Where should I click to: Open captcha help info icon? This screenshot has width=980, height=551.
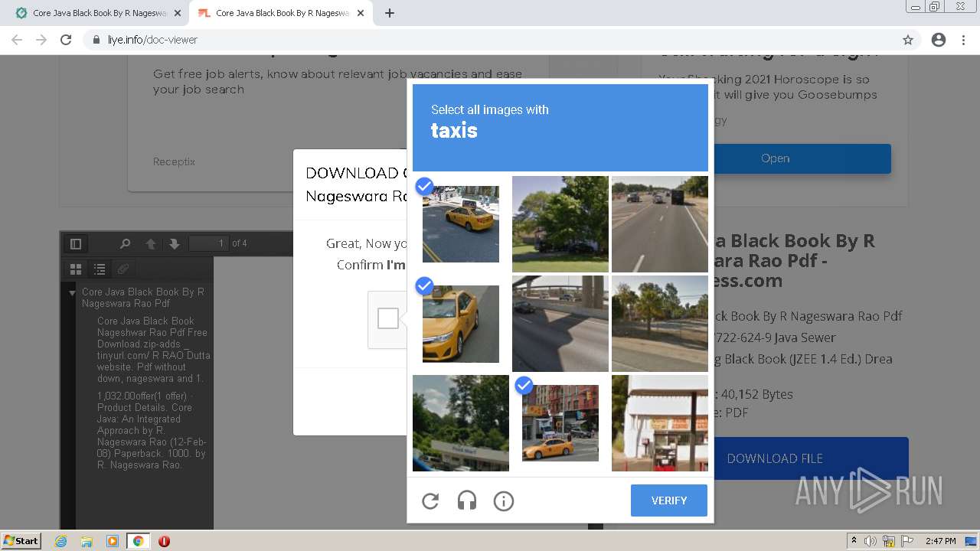tap(504, 501)
